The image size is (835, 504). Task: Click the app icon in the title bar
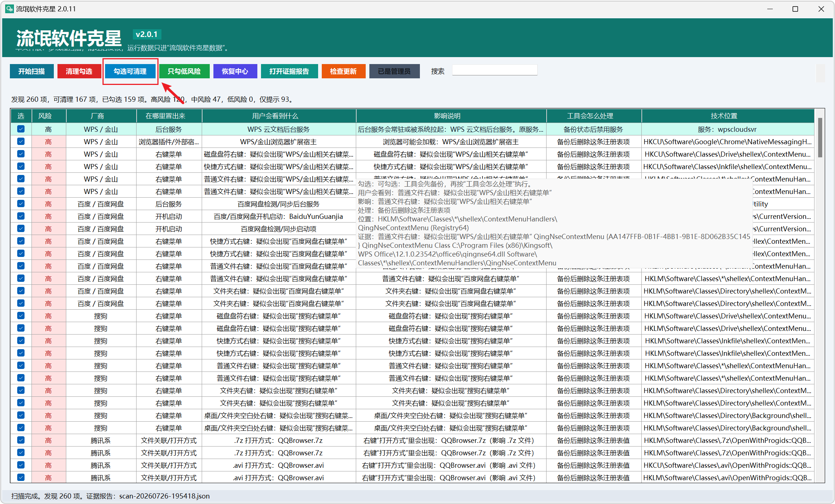[x=9, y=9]
